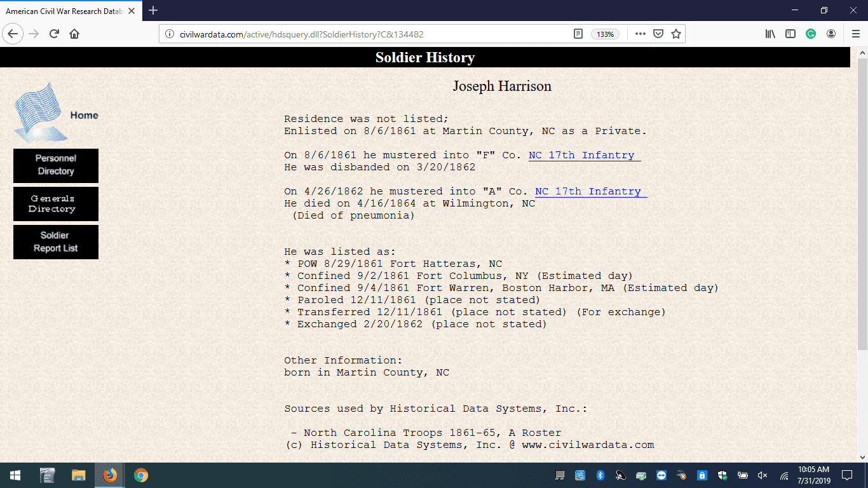The height and width of the screenshot is (488, 868).
Task: Open the Windows Start menu
Action: pyautogui.click(x=15, y=475)
